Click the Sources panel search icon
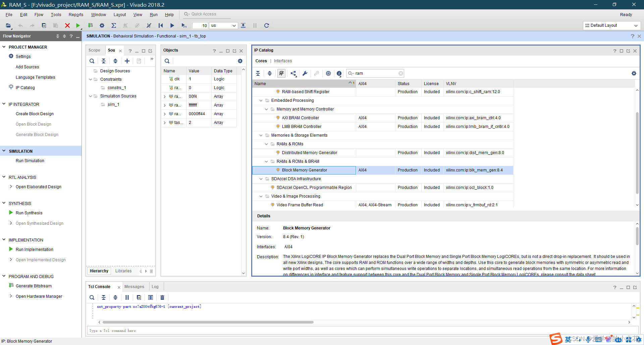This screenshot has height=345, width=644. coord(92,61)
